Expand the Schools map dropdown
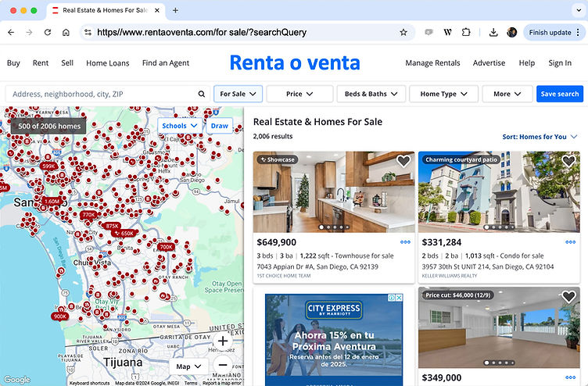This screenshot has height=386, width=588. click(180, 126)
